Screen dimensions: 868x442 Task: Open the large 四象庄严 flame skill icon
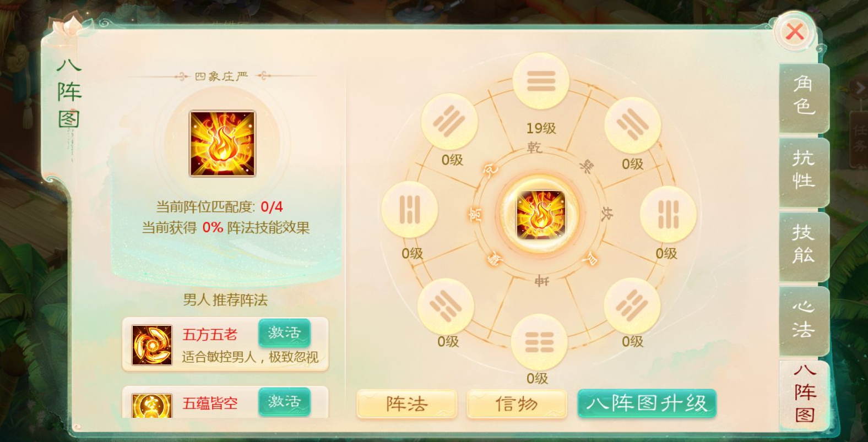click(223, 144)
